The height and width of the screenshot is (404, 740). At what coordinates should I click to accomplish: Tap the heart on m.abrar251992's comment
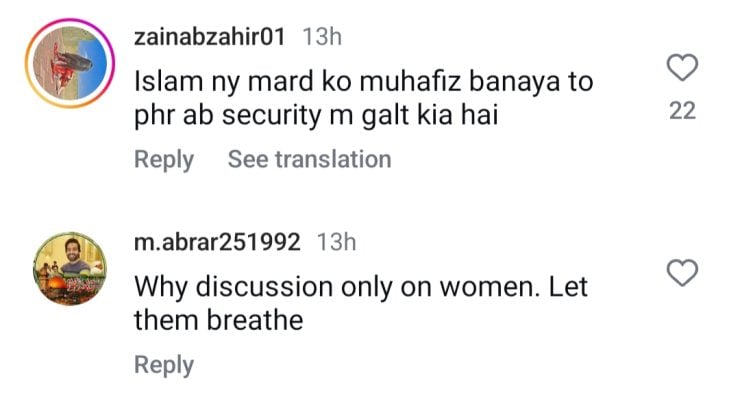click(x=682, y=271)
